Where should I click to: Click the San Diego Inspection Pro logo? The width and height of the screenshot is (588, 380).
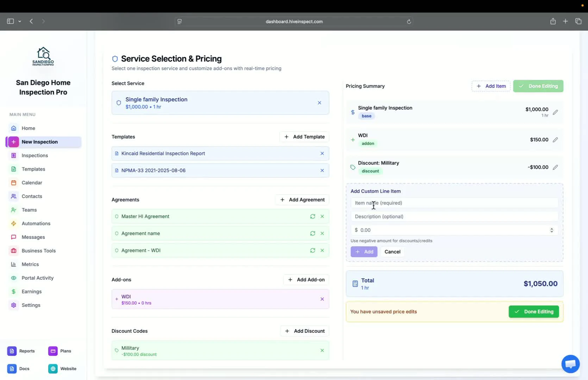point(43,56)
